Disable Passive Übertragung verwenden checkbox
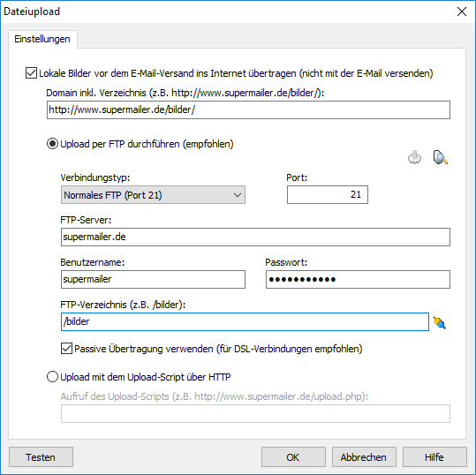The width and height of the screenshot is (476, 475). [66, 349]
